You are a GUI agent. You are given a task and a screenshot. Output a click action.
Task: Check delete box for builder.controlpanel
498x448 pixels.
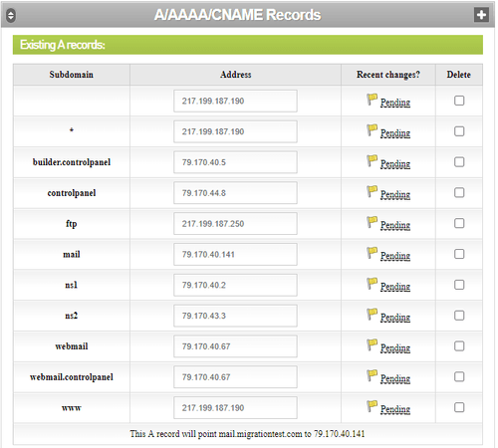tap(459, 162)
